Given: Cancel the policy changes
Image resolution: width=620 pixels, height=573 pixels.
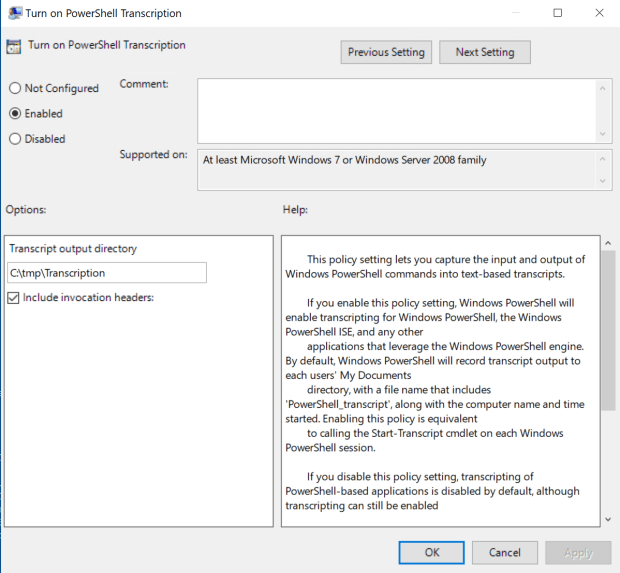Looking at the screenshot, I should pyautogui.click(x=505, y=552).
